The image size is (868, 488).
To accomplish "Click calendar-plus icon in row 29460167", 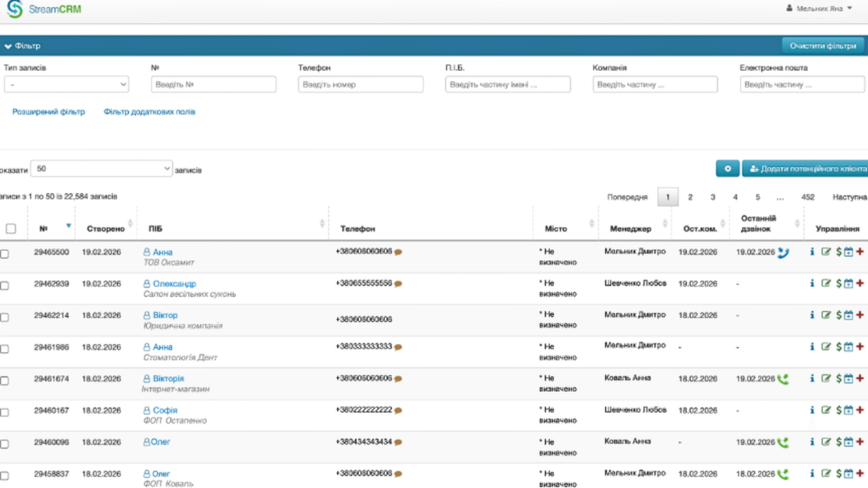I will point(848,410).
